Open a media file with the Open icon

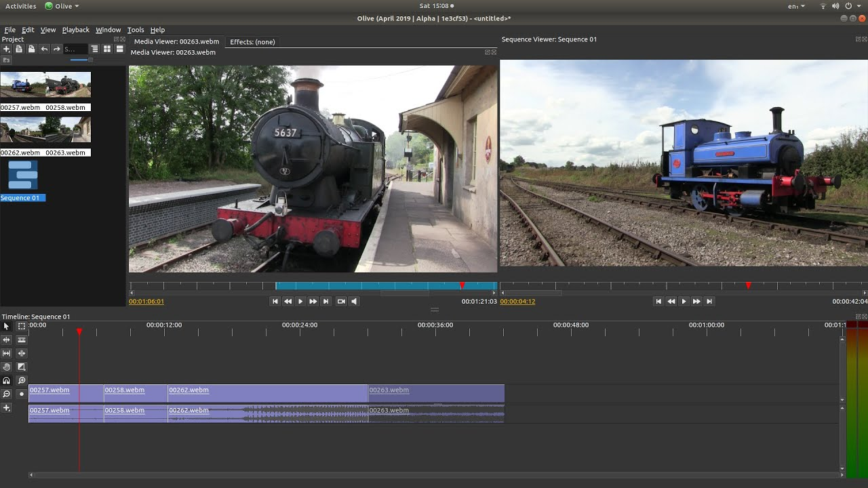19,48
